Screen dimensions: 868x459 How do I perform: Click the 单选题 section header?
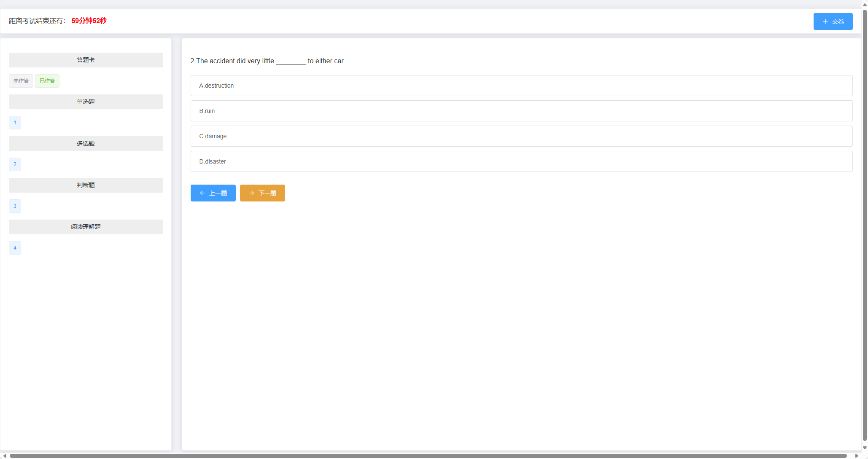pos(86,102)
